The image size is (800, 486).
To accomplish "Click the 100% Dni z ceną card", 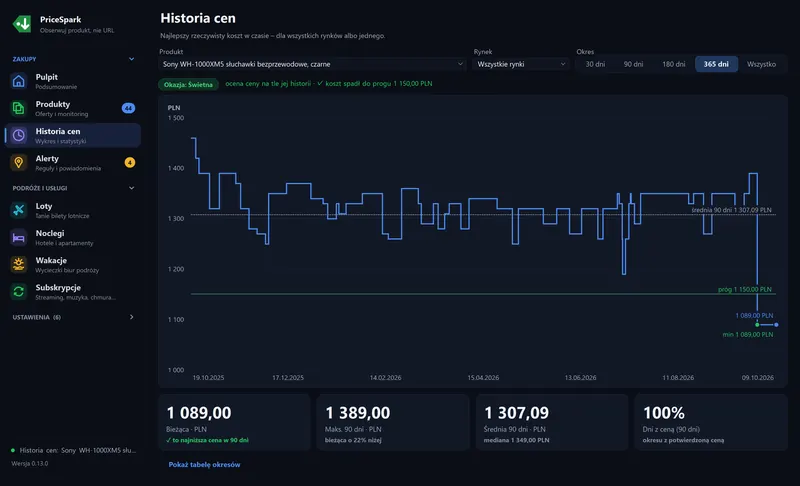I will 711,422.
